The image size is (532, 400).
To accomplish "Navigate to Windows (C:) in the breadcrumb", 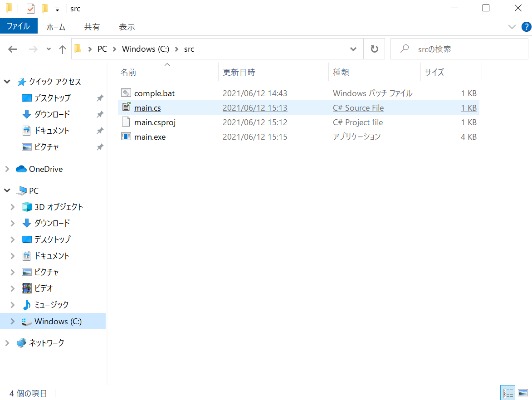I will point(145,49).
